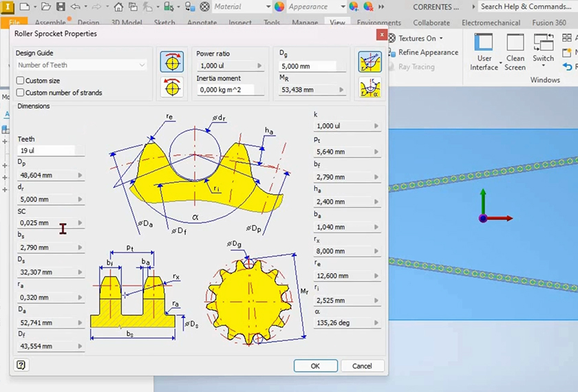Select the highlighted sprocket rotation direction icon
Viewport: 578px width, 392px height.
coord(171,62)
